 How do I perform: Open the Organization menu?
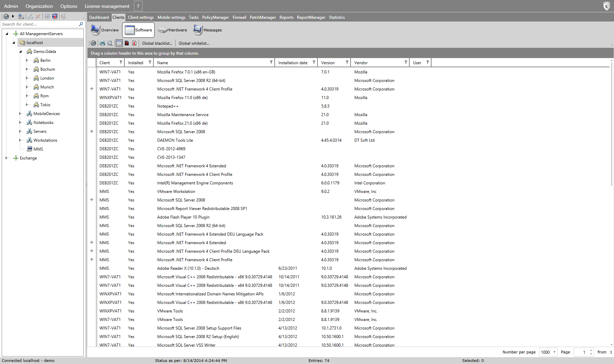39,6
